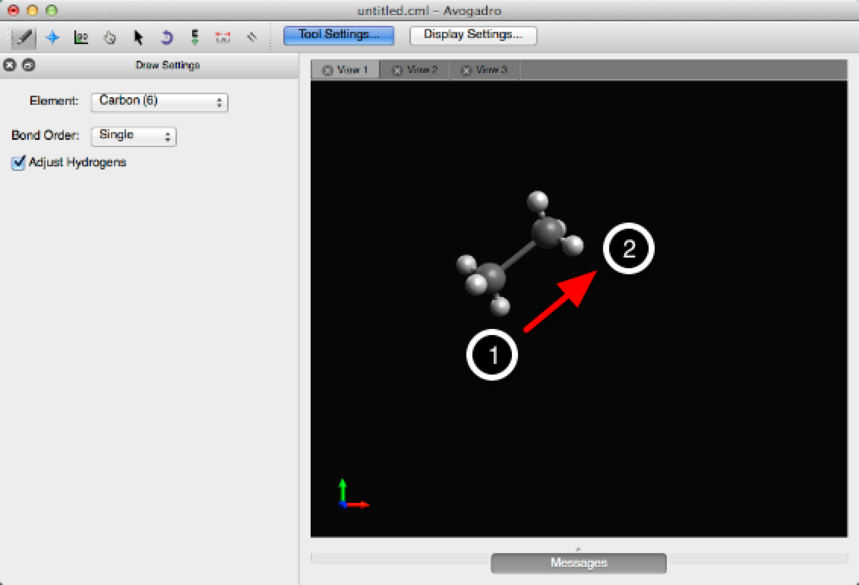859x585 pixels.
Task: Switch to the View 3 tab
Action: pos(491,70)
